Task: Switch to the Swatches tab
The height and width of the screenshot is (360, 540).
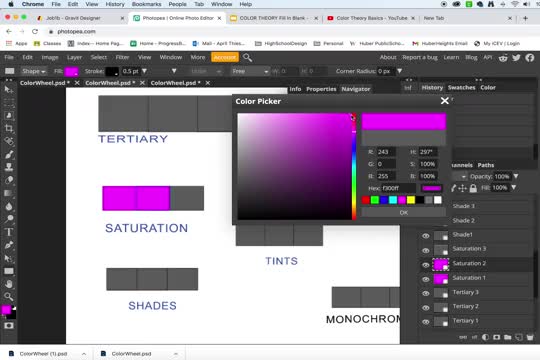Action: (x=461, y=88)
